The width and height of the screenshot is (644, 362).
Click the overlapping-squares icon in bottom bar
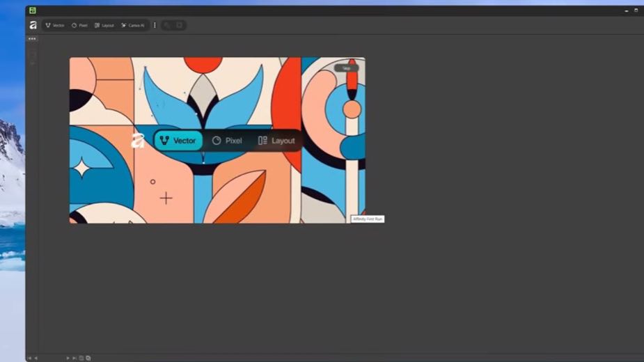(x=88, y=358)
